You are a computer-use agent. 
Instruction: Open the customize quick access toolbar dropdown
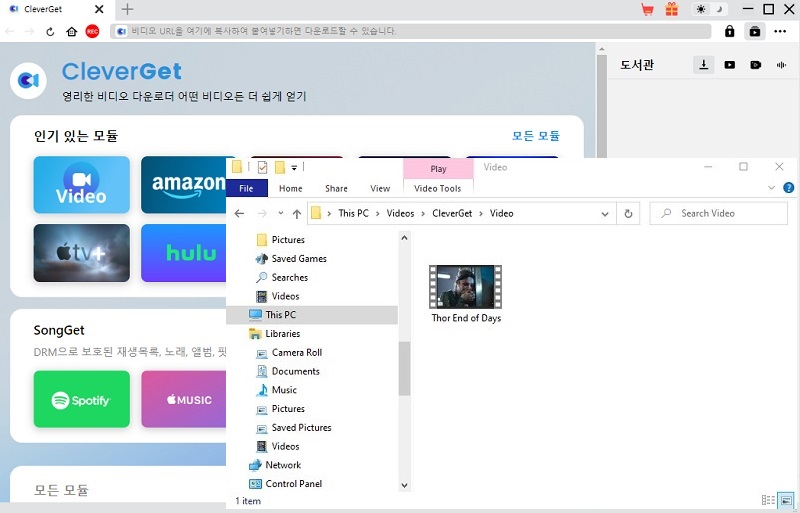pyautogui.click(x=294, y=168)
